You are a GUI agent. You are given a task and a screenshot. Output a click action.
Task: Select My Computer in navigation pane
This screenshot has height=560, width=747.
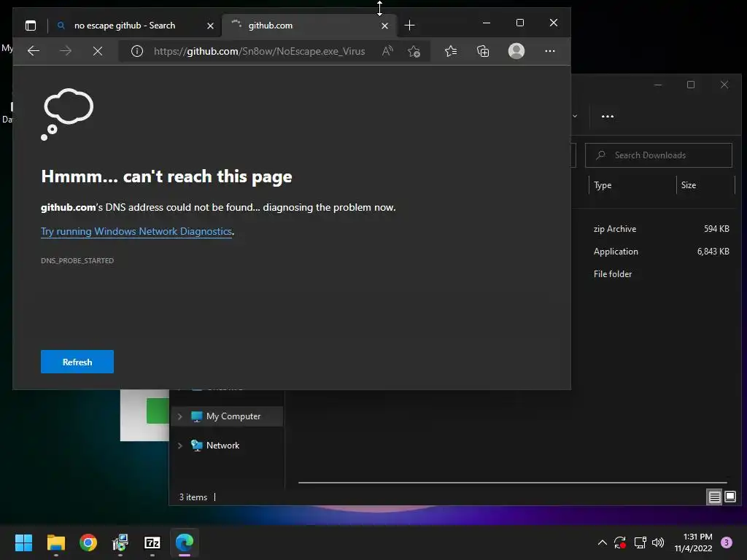pyautogui.click(x=227, y=416)
